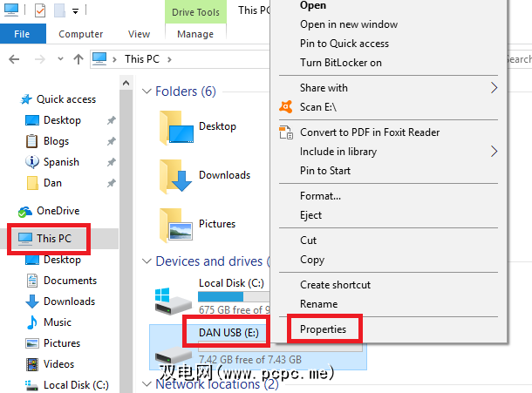Image resolution: width=532 pixels, height=393 pixels.
Task: Select This PC in navigation pane
Action: [54, 239]
